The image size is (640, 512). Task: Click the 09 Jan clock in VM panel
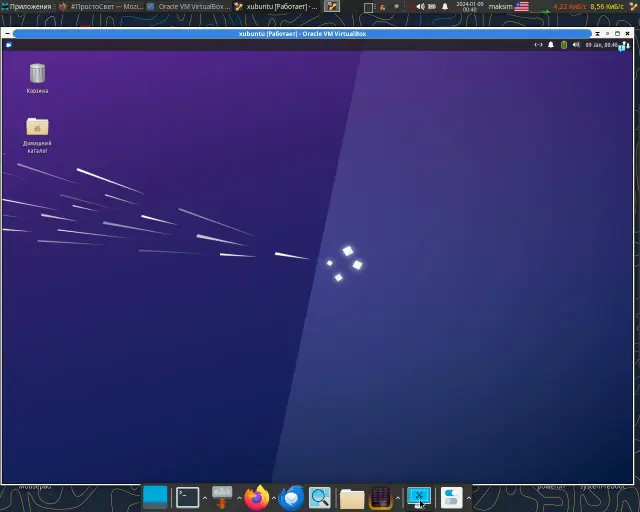click(601, 45)
